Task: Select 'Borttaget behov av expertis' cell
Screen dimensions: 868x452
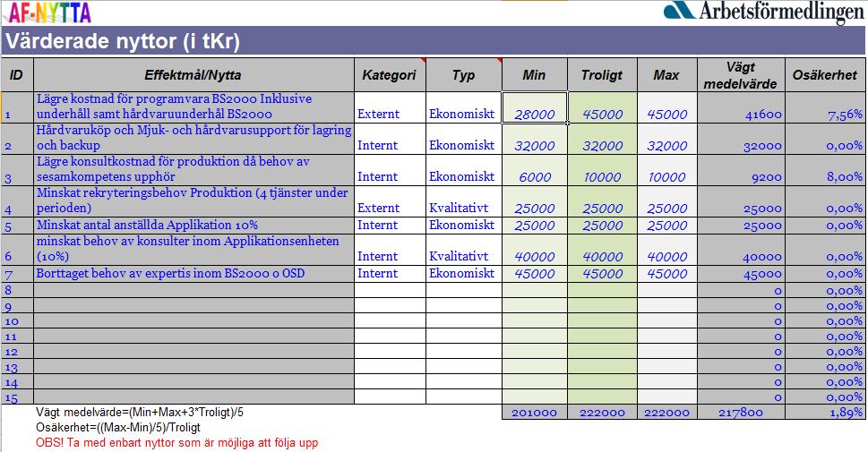Action: coord(193,273)
